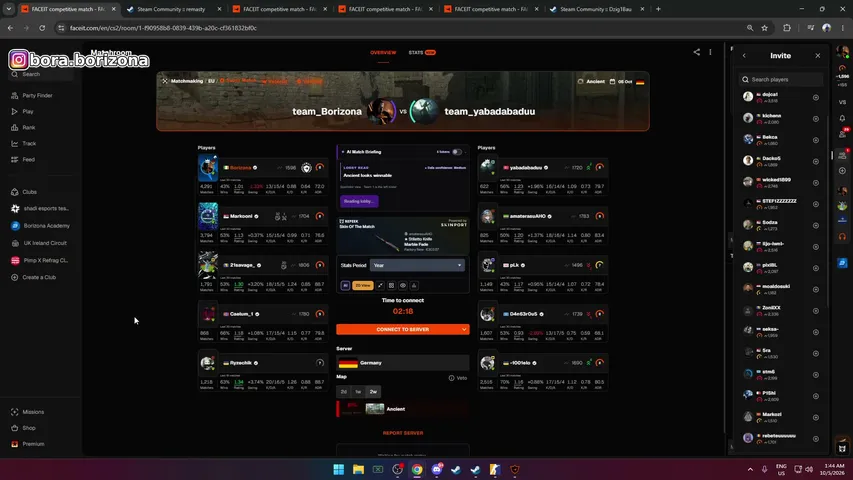Open Borizona player profile
Image resolution: width=853 pixels, height=480 pixels.
(x=240, y=168)
